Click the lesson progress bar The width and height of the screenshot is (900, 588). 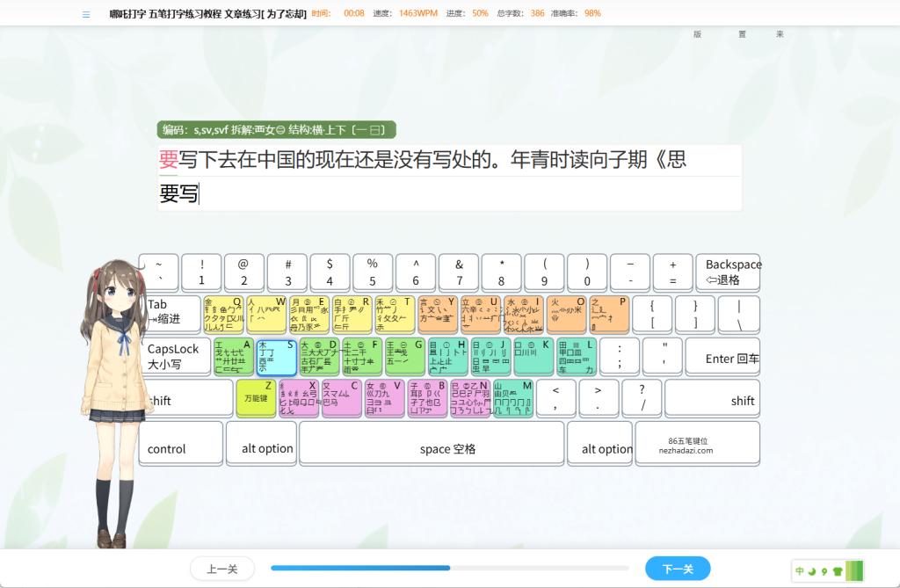[x=449, y=569]
